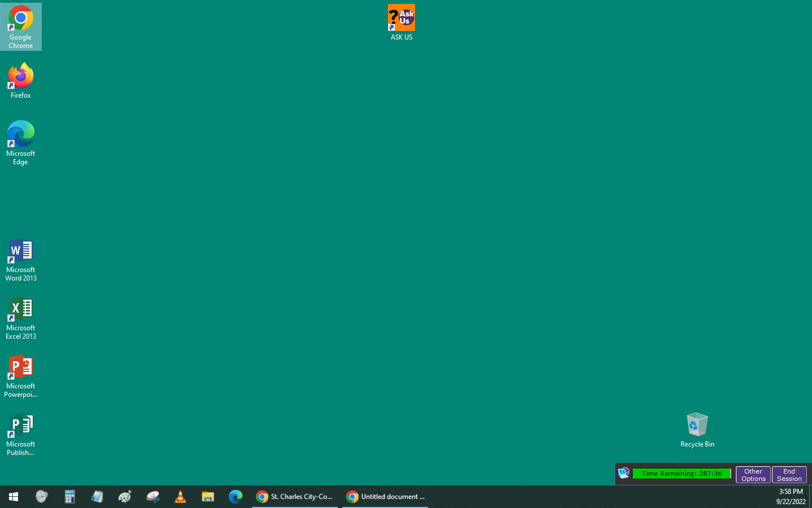The height and width of the screenshot is (508, 812).
Task: Select Microsoft Edge desktop icon
Action: coord(21,143)
